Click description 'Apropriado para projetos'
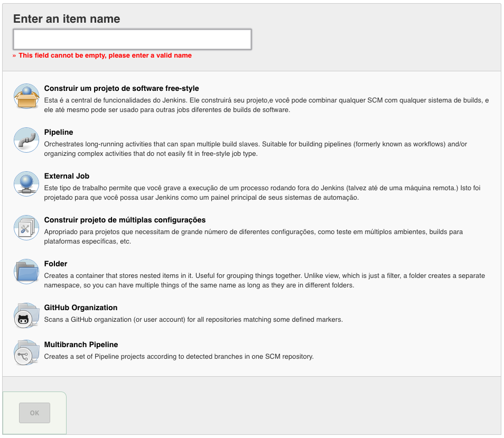The width and height of the screenshot is (504, 438). [x=253, y=237]
